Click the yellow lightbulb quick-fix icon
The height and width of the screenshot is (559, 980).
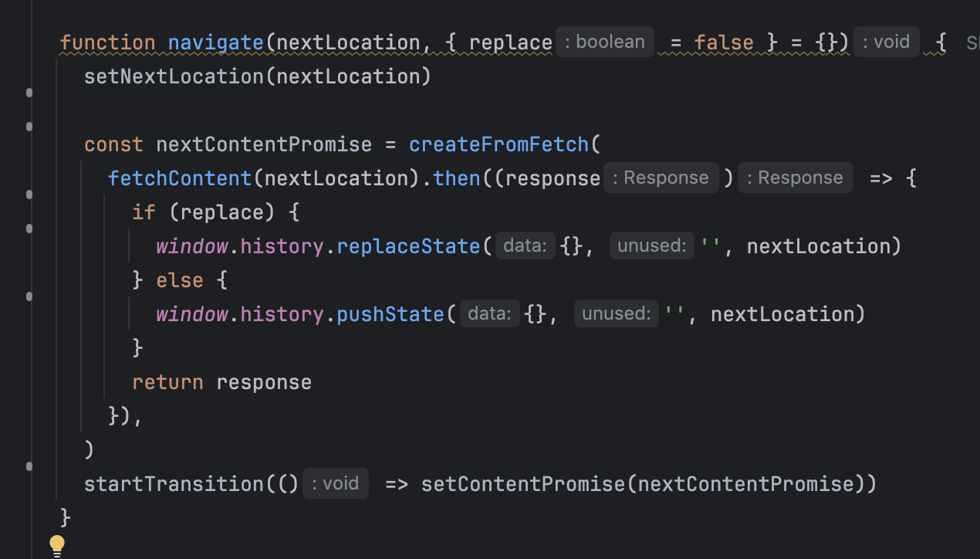(57, 545)
